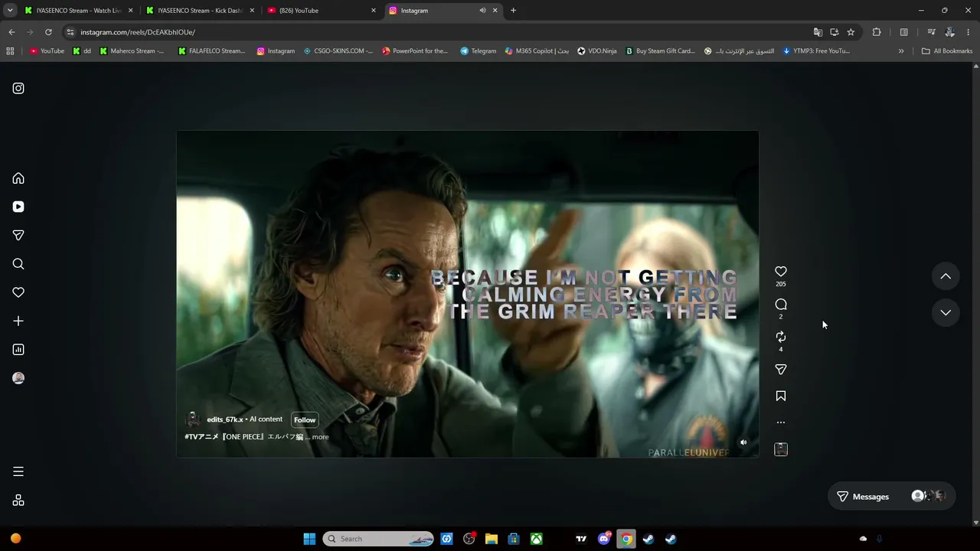Image resolution: width=980 pixels, height=551 pixels.
Task: Open File Explorer from the taskbar
Action: tap(492, 539)
